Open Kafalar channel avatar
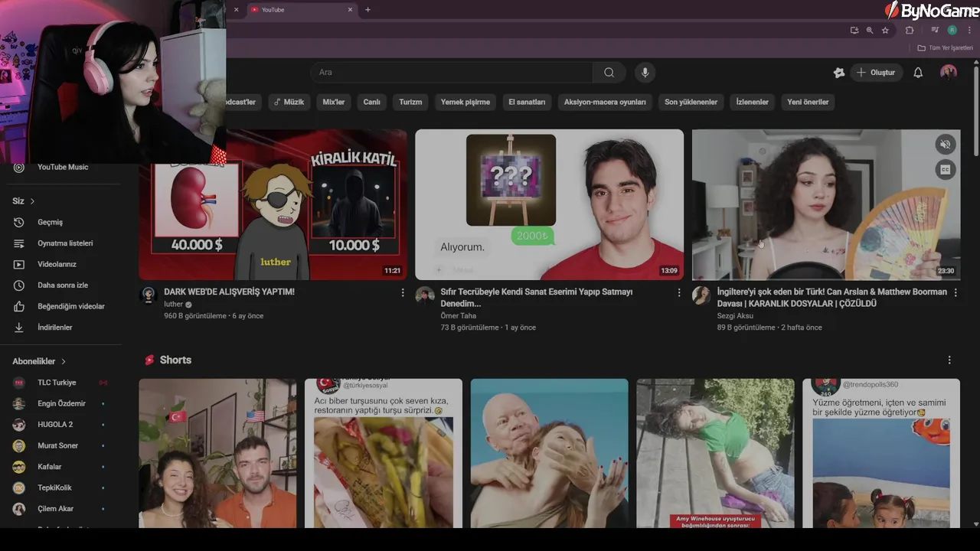Image resolution: width=980 pixels, height=551 pixels. tap(19, 467)
